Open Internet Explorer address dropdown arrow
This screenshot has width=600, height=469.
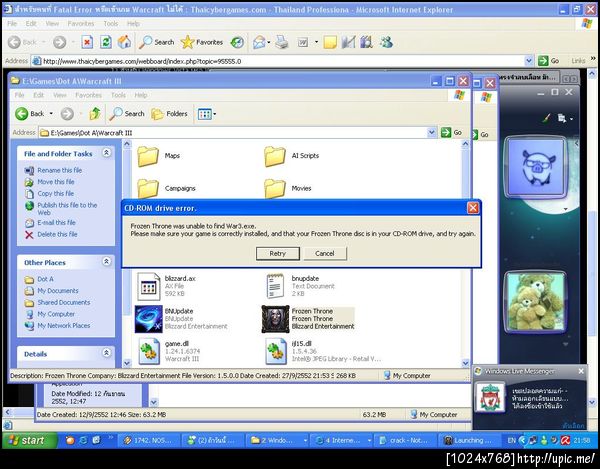pyautogui.click(x=529, y=60)
